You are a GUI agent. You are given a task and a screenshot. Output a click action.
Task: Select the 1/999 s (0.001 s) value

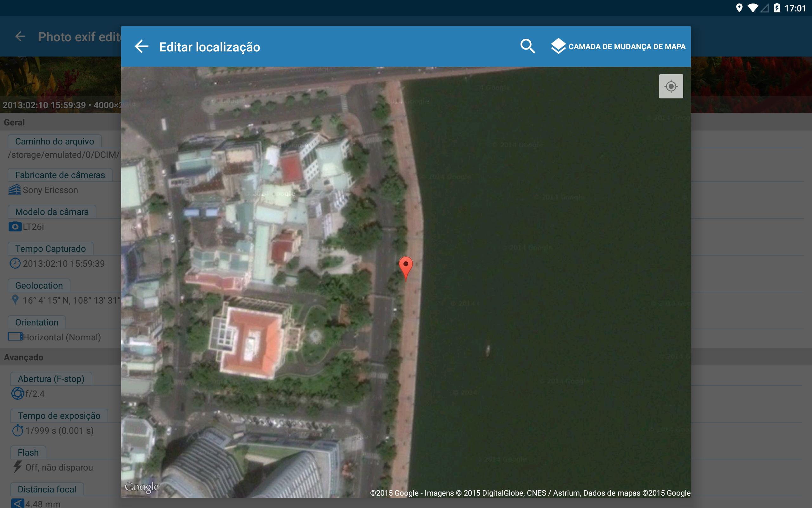59,431
